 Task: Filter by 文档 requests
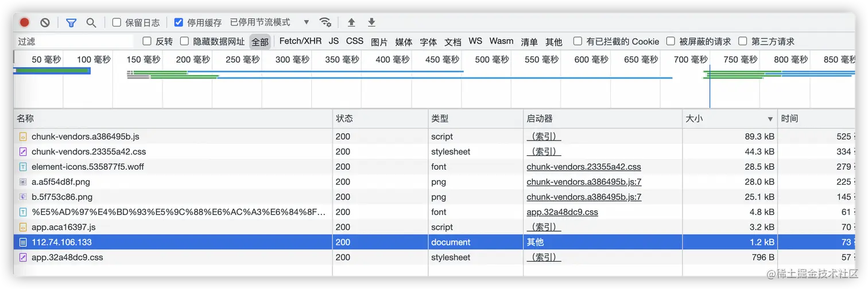coord(453,42)
